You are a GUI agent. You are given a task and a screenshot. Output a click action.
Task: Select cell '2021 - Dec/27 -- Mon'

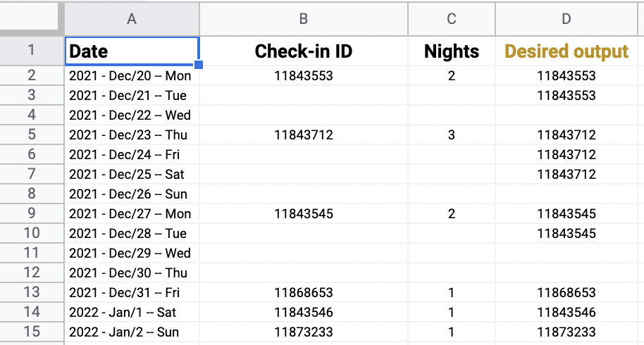[132, 213]
